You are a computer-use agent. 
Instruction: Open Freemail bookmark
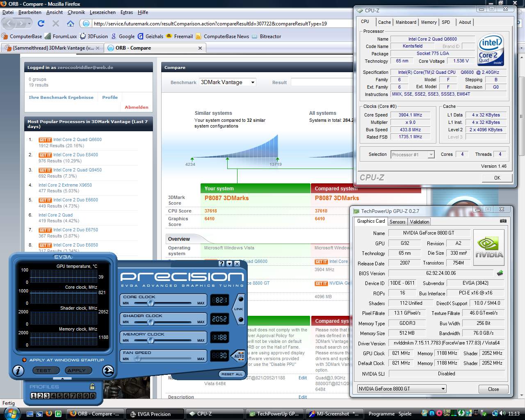[179, 36]
